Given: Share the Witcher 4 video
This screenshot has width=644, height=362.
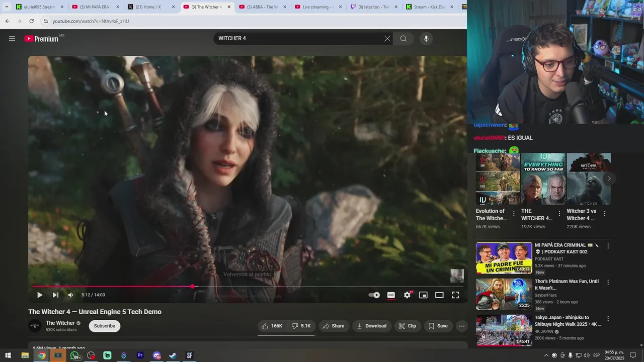Looking at the screenshot, I should [334, 326].
